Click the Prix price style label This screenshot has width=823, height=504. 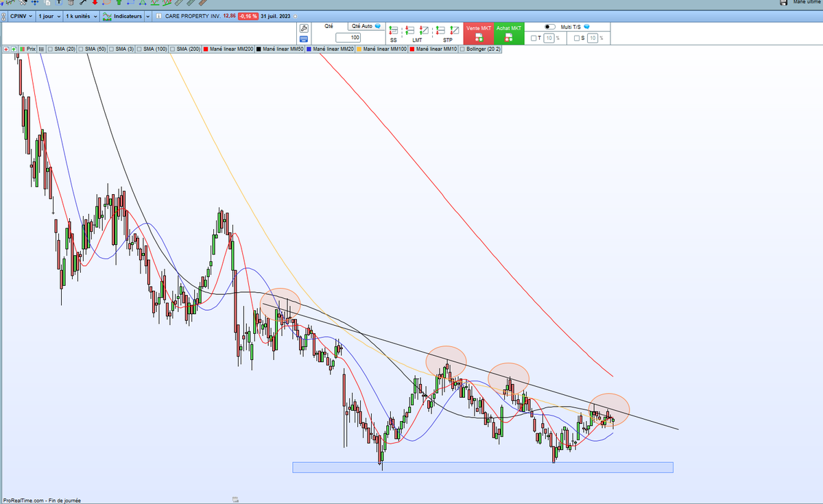point(32,49)
